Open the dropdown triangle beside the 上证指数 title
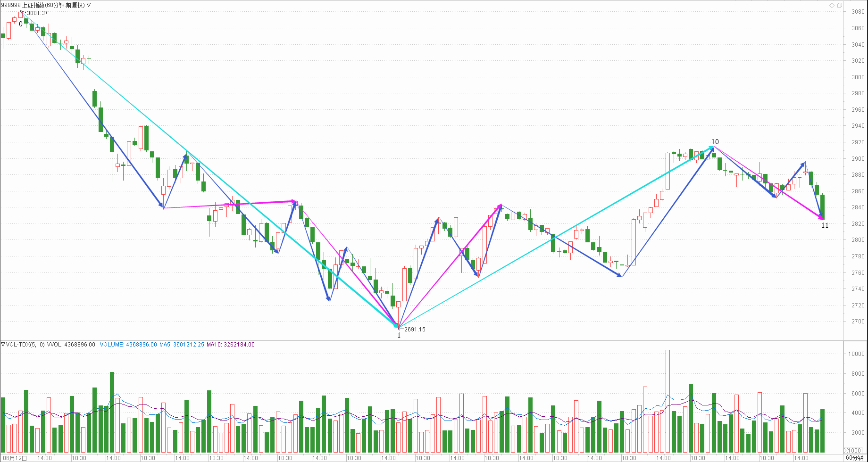 point(89,5)
